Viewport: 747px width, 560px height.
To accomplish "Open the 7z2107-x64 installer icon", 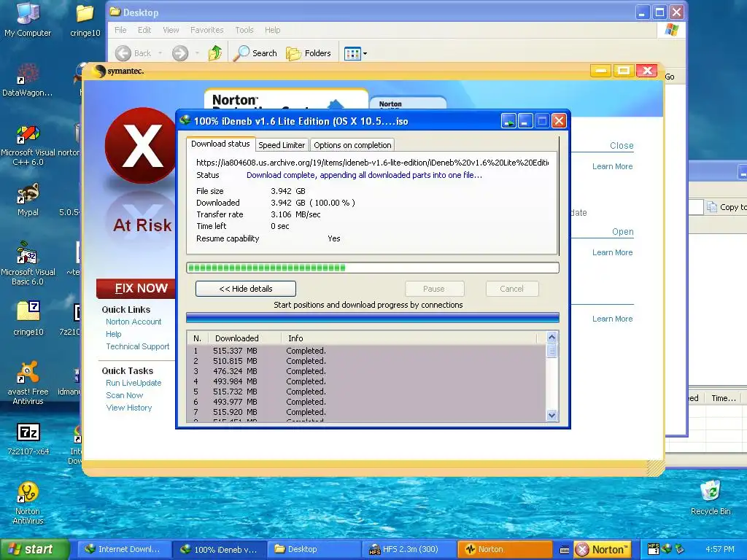I will 28,438.
